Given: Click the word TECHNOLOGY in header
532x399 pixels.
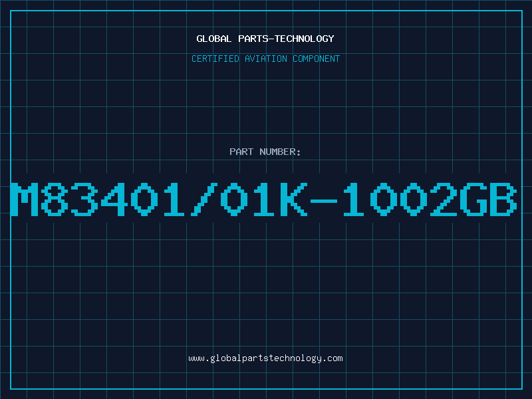Looking at the screenshot, I should coord(305,39).
